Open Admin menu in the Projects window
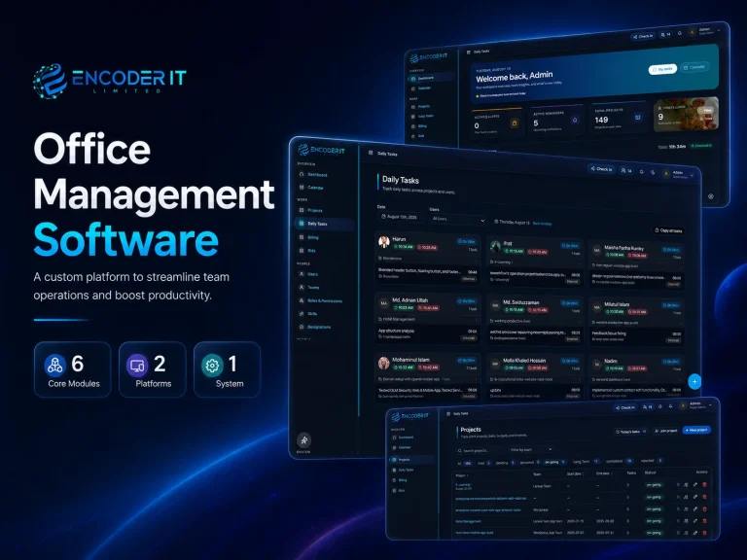747x560 pixels. pyautogui.click(x=695, y=405)
